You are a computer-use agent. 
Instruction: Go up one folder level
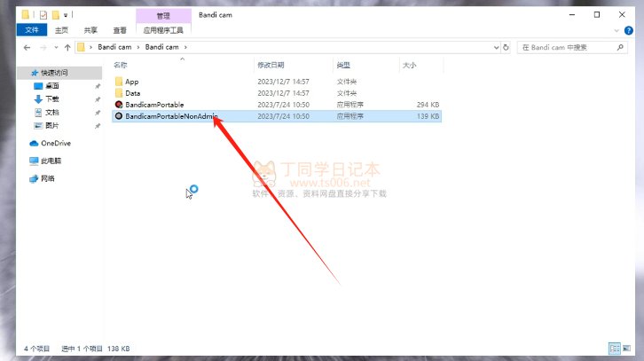pos(67,48)
